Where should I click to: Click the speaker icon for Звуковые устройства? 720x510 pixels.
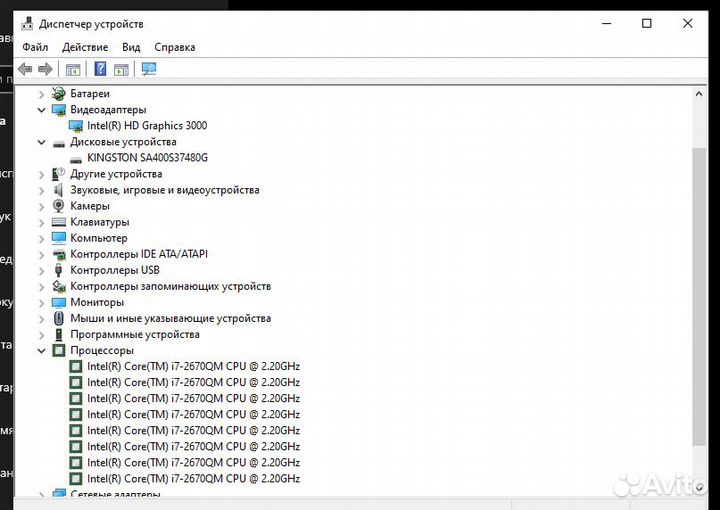tap(58, 190)
